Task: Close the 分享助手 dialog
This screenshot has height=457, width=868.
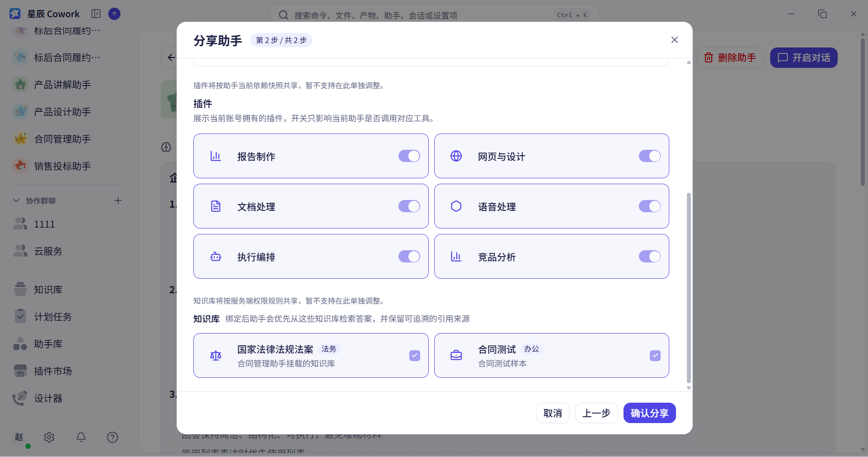Action: [x=675, y=40]
